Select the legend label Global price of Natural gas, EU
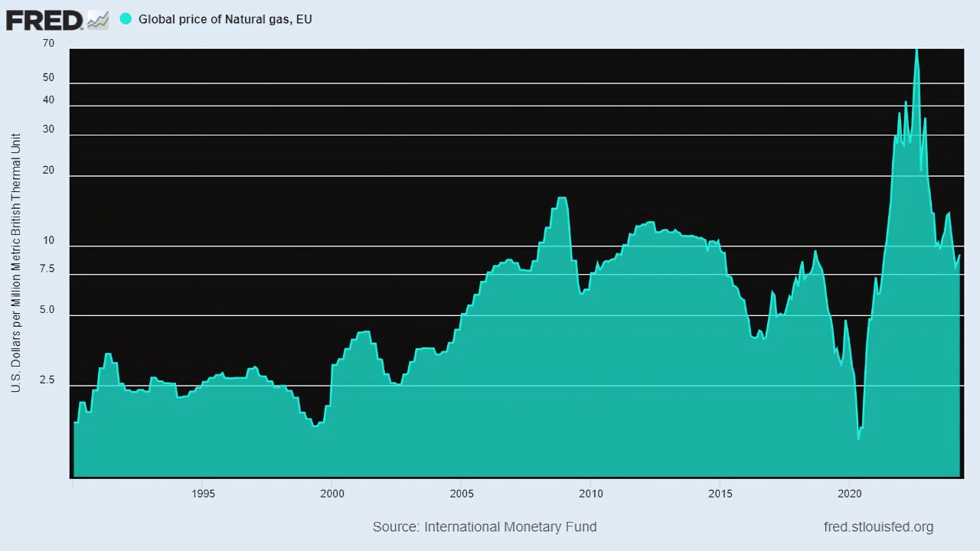Image resolution: width=980 pixels, height=551 pixels. pyautogui.click(x=225, y=19)
